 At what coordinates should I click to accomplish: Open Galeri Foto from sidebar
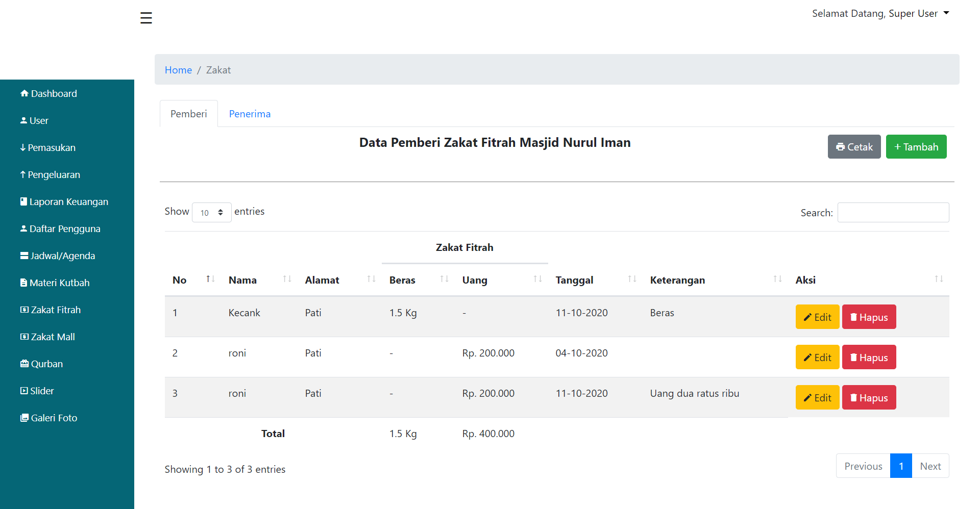click(49, 418)
